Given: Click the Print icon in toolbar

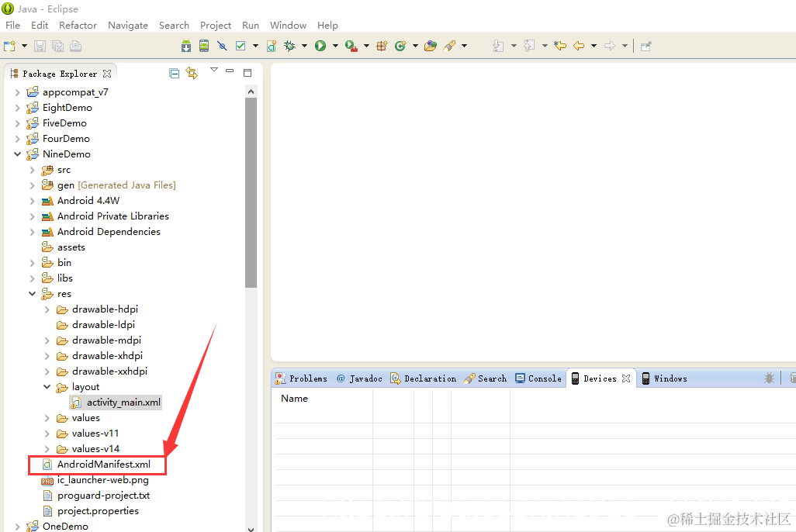Looking at the screenshot, I should point(75,47).
